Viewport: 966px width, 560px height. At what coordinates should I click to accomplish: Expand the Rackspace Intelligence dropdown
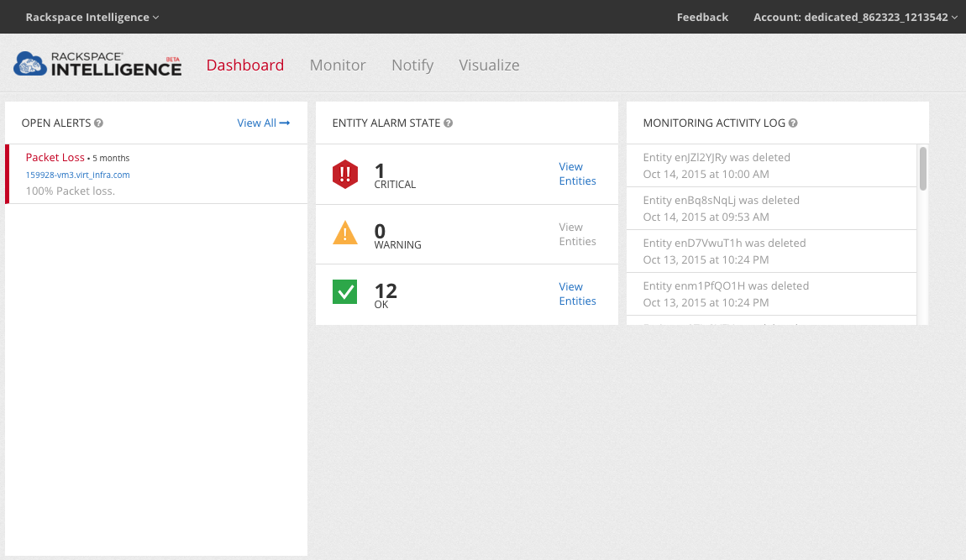[x=92, y=18]
